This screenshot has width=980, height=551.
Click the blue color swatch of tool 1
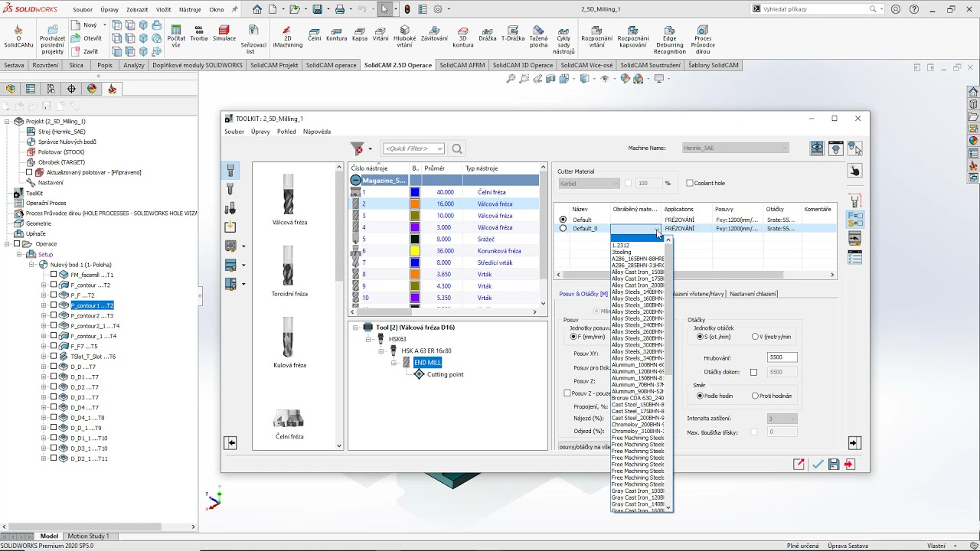[x=415, y=192]
